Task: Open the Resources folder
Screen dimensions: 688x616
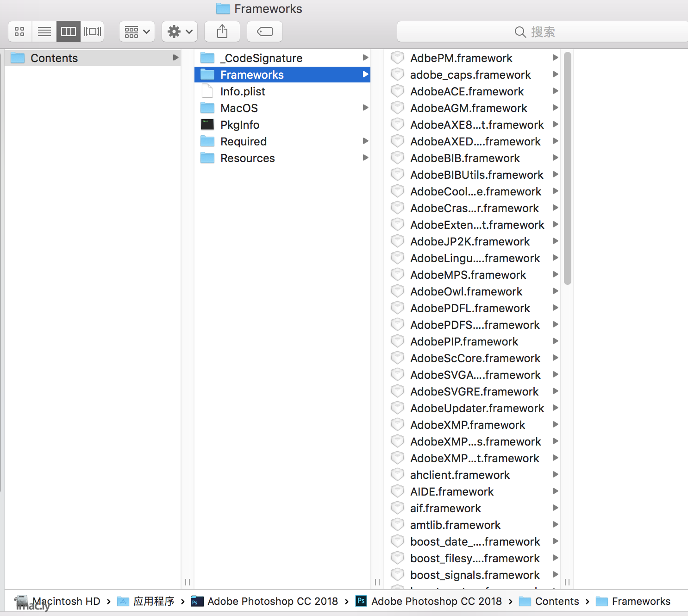Action: 282,158
